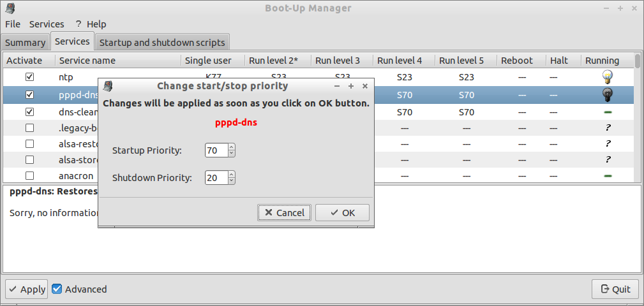Quit Boot-Up Manager
Image resolution: width=644 pixels, height=306 pixels.
coord(615,289)
